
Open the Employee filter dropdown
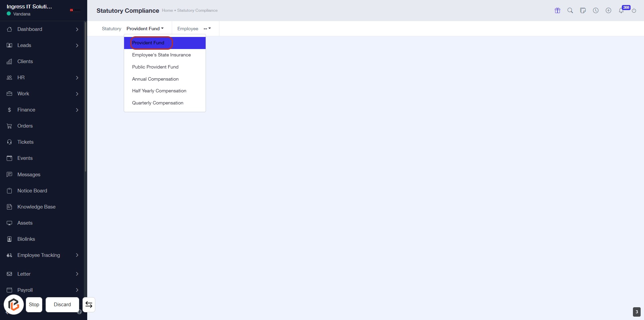click(x=207, y=29)
